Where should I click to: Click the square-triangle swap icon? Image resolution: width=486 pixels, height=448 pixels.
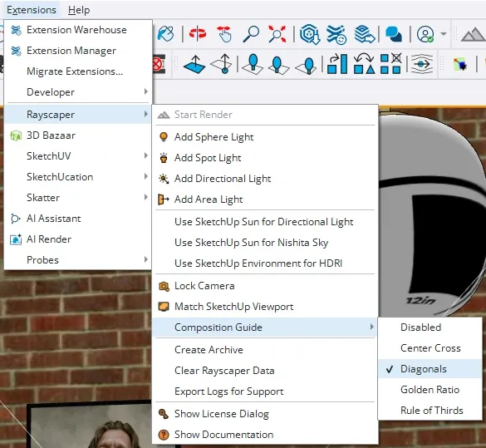(364, 63)
